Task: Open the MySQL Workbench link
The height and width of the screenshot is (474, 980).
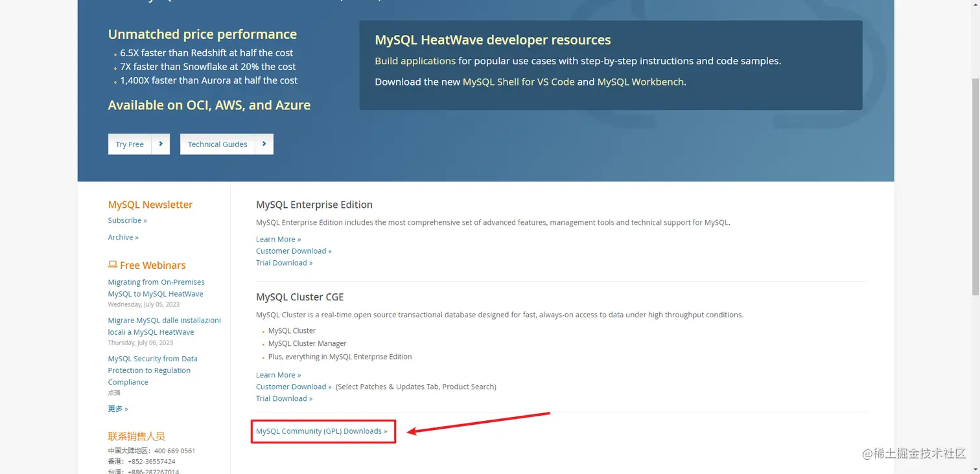Action: [640, 82]
